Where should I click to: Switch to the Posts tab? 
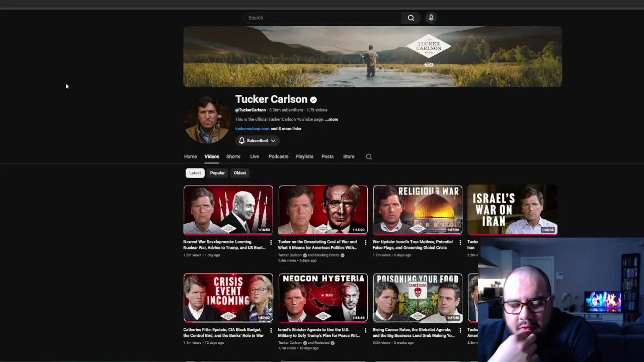click(328, 156)
